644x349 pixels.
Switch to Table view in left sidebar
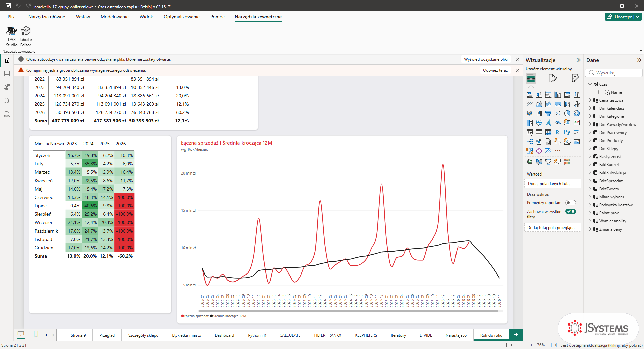pos(7,74)
